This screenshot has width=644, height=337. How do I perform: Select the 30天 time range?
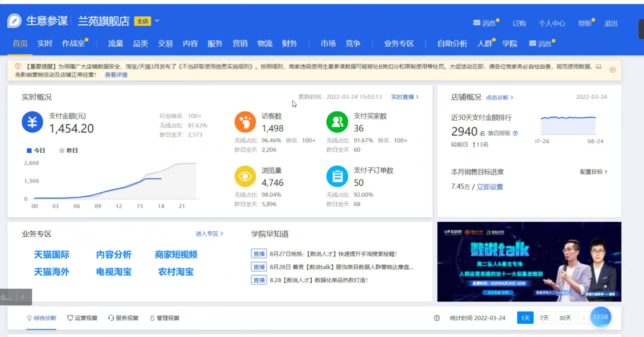pos(565,318)
